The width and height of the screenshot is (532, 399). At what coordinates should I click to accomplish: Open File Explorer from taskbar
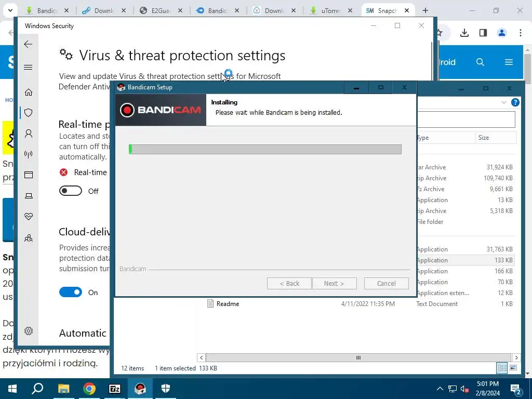63,389
